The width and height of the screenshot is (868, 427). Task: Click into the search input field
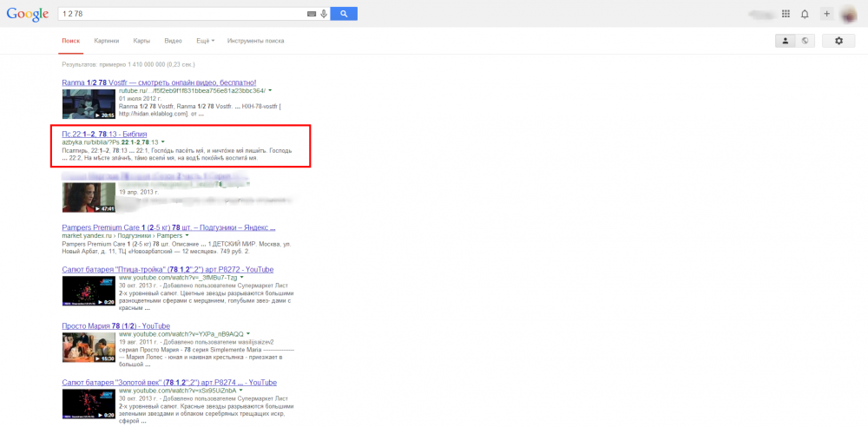coord(182,14)
